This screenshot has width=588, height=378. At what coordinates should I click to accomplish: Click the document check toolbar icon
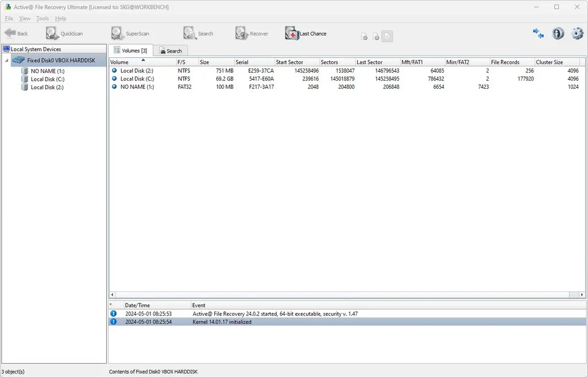(x=364, y=37)
